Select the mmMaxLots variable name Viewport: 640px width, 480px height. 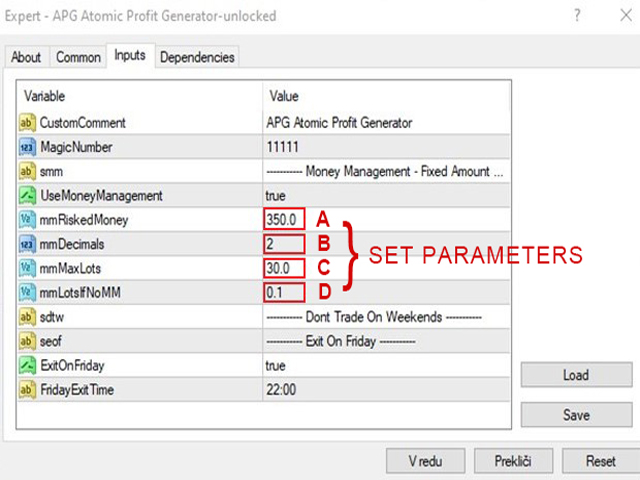pyautogui.click(x=70, y=269)
